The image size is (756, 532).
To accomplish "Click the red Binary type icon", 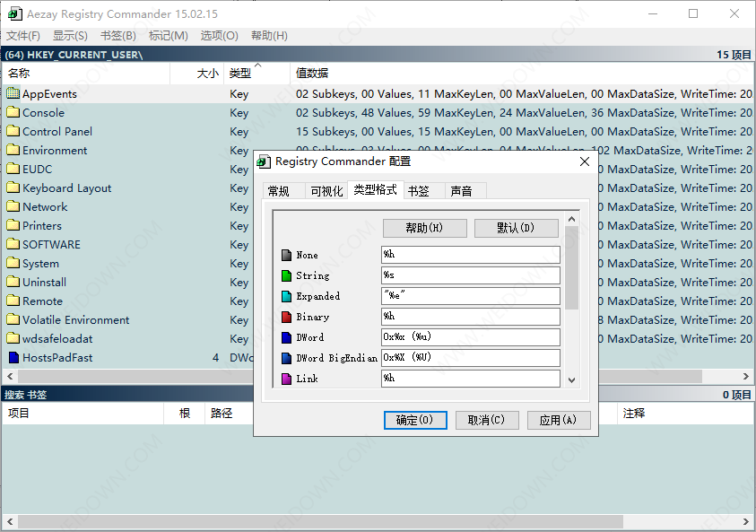I will click(x=286, y=317).
